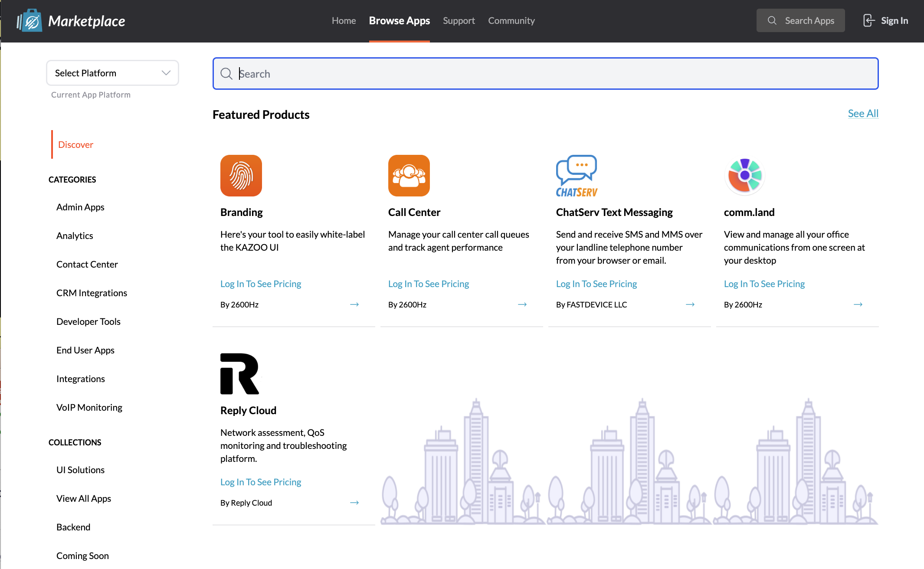This screenshot has height=569, width=924.
Task: Open the Call Center headset app icon
Action: pos(409,176)
